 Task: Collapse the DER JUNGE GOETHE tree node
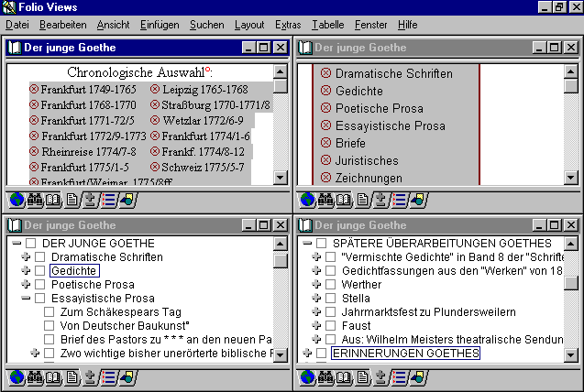17,244
